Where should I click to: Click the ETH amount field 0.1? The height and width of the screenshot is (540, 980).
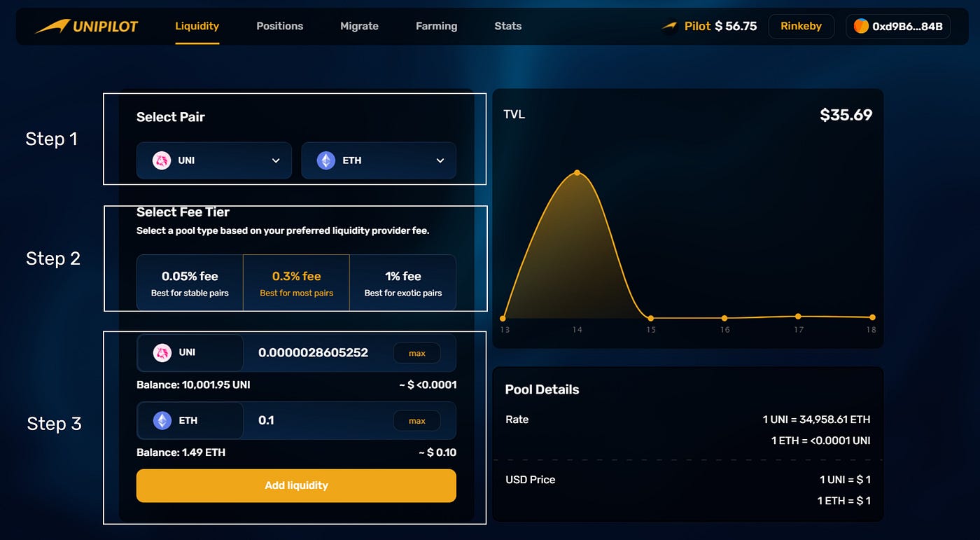click(x=266, y=420)
